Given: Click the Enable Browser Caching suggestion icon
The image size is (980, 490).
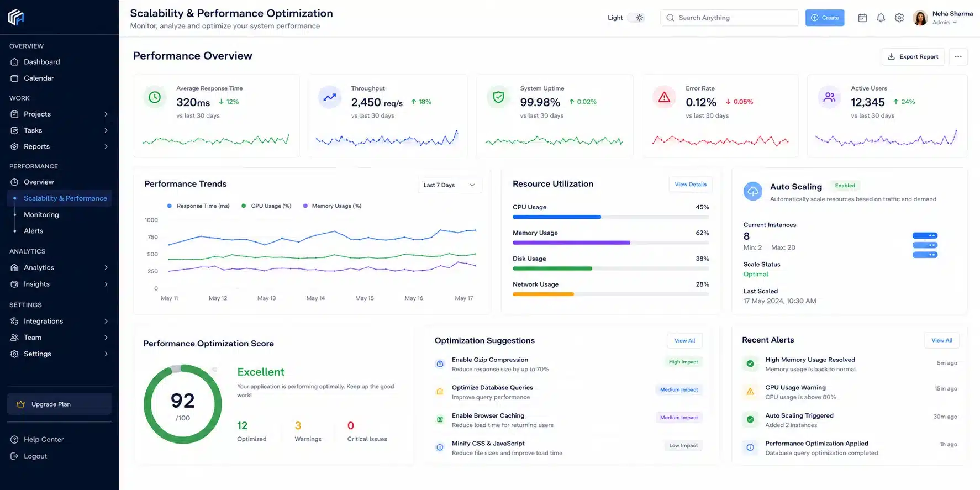Looking at the screenshot, I should coord(440,419).
